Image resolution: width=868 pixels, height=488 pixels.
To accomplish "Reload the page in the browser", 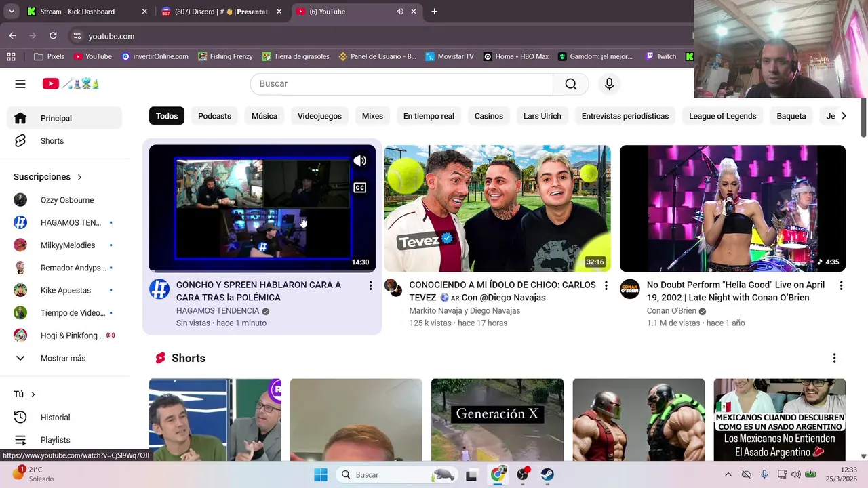I will (x=53, y=36).
